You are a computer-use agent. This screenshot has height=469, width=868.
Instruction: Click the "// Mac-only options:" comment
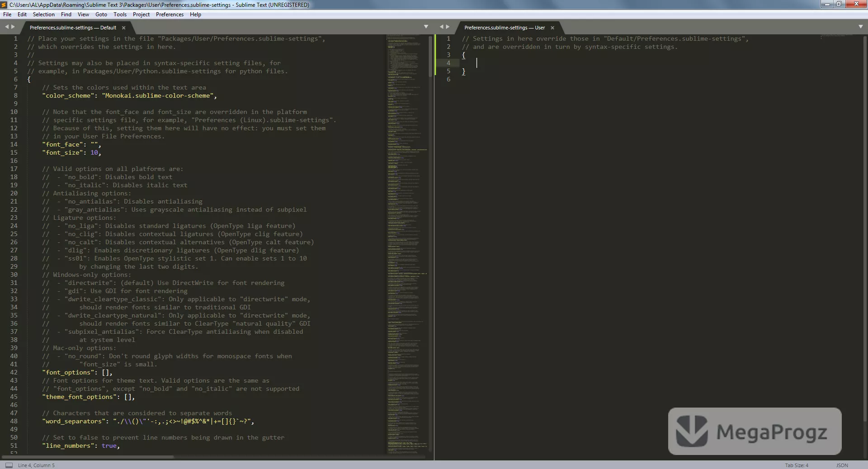pyautogui.click(x=79, y=348)
